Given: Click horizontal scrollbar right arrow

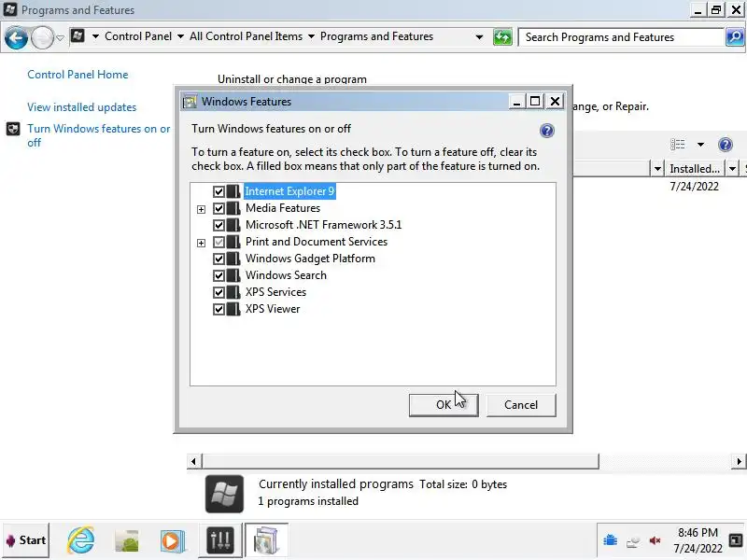Looking at the screenshot, I should click(x=739, y=461).
